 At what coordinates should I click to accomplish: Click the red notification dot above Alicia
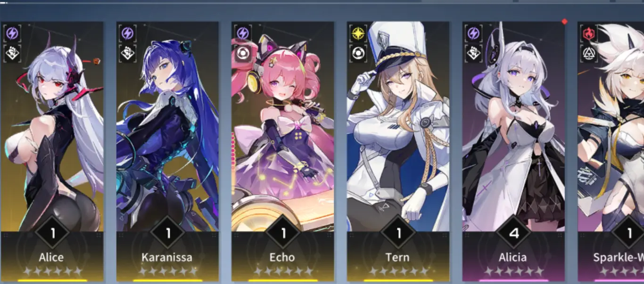coord(564,21)
